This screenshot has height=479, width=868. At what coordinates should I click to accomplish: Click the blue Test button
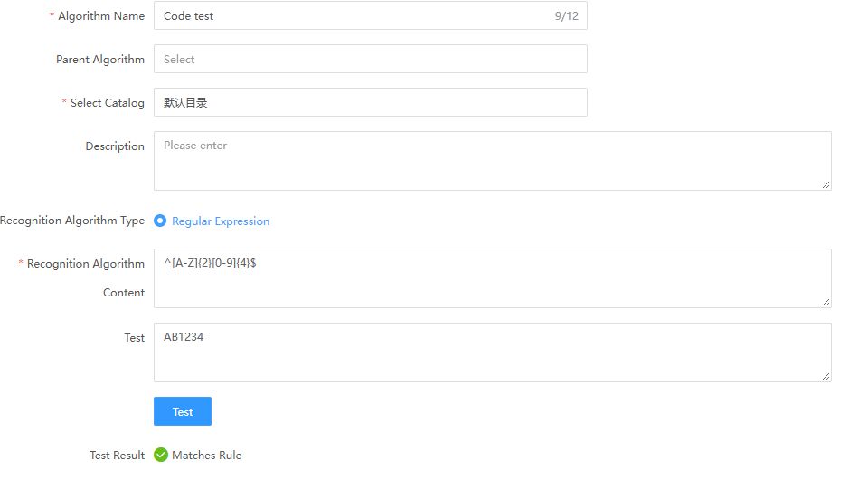183,411
